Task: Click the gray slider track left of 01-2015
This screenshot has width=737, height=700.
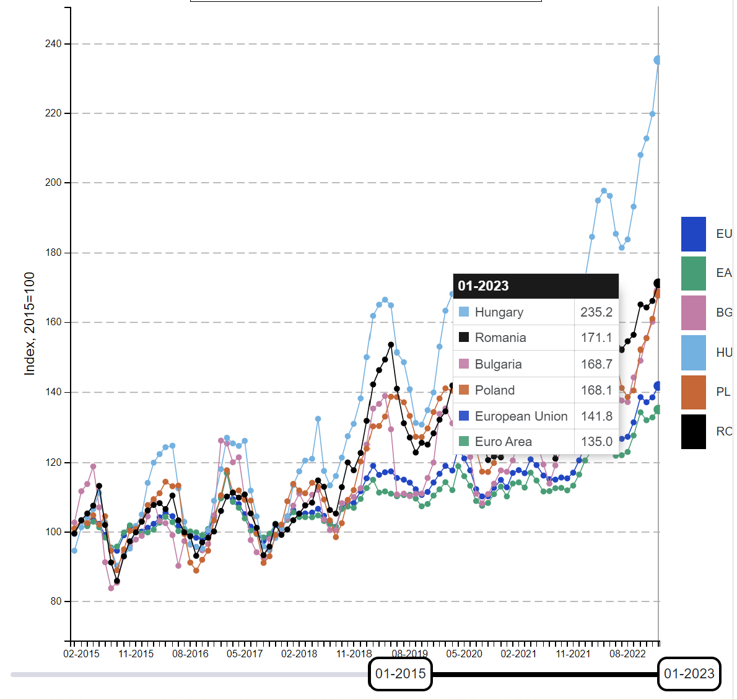Action: (186, 675)
